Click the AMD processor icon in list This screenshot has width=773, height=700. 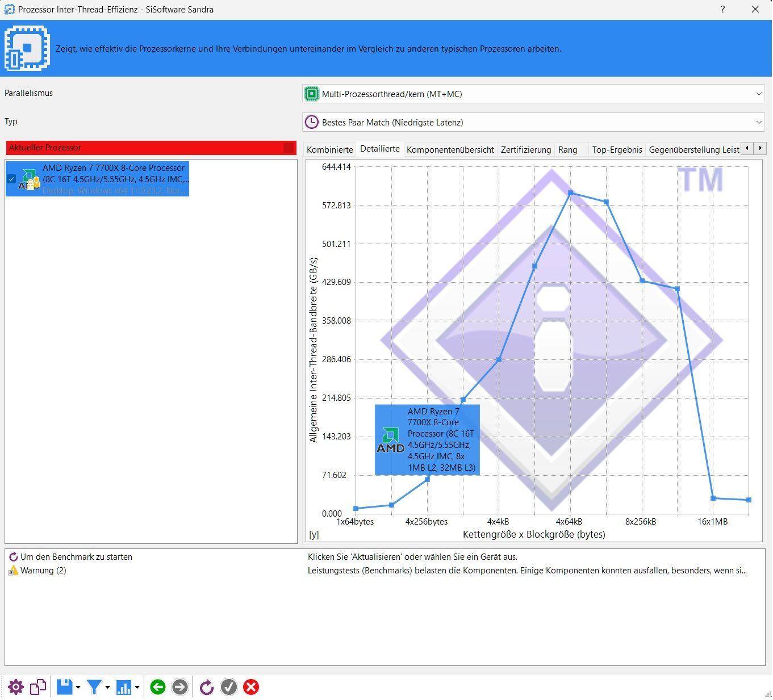(29, 179)
